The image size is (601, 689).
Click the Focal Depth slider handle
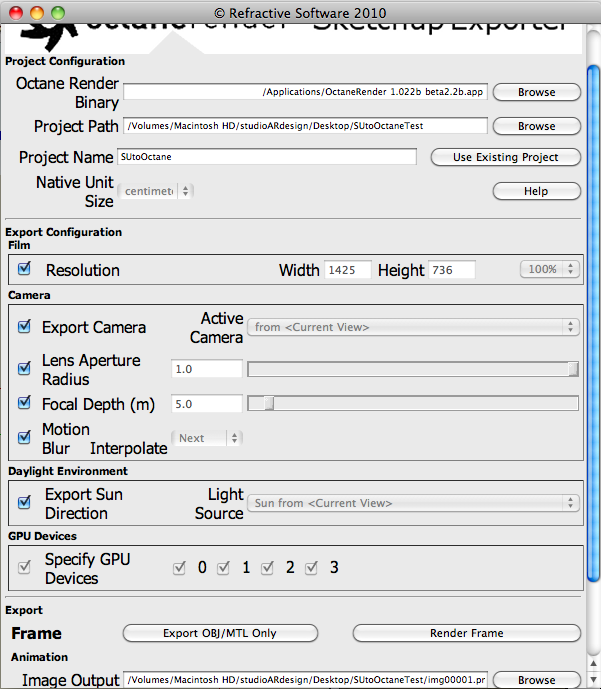269,403
